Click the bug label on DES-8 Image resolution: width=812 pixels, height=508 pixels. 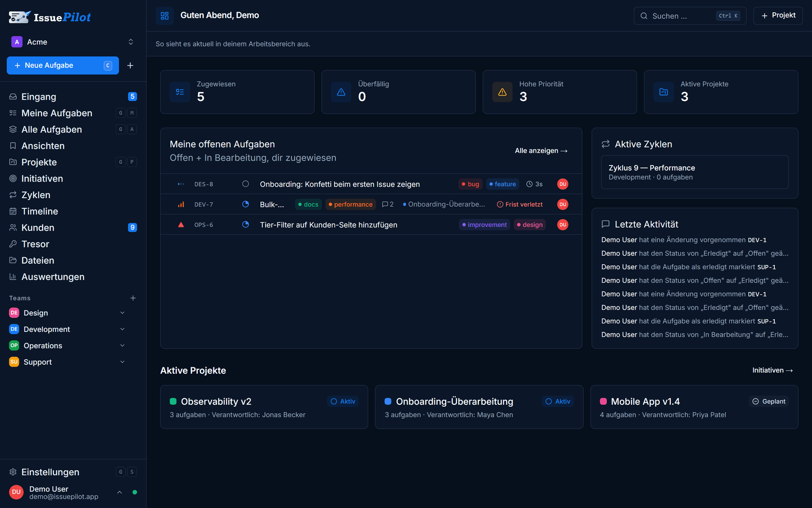(470, 184)
